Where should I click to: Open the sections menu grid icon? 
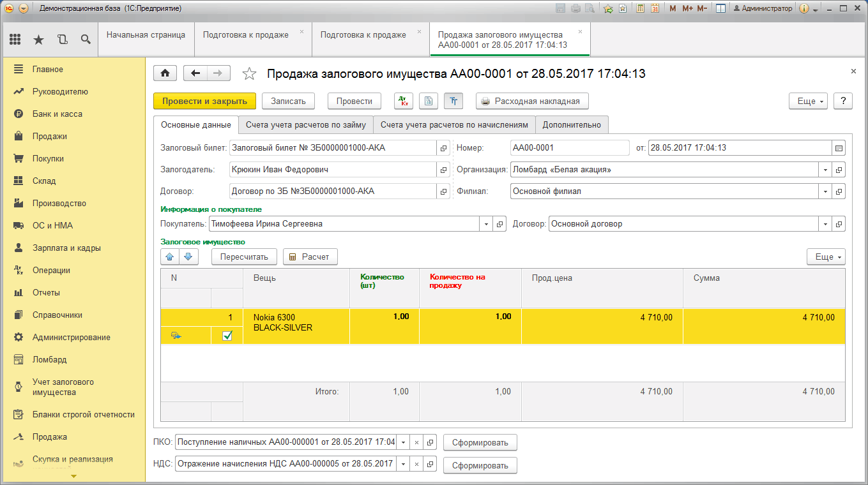coord(15,40)
